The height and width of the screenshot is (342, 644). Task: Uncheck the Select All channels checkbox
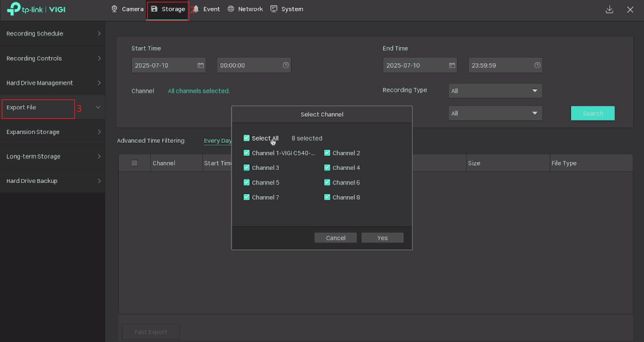click(x=247, y=138)
